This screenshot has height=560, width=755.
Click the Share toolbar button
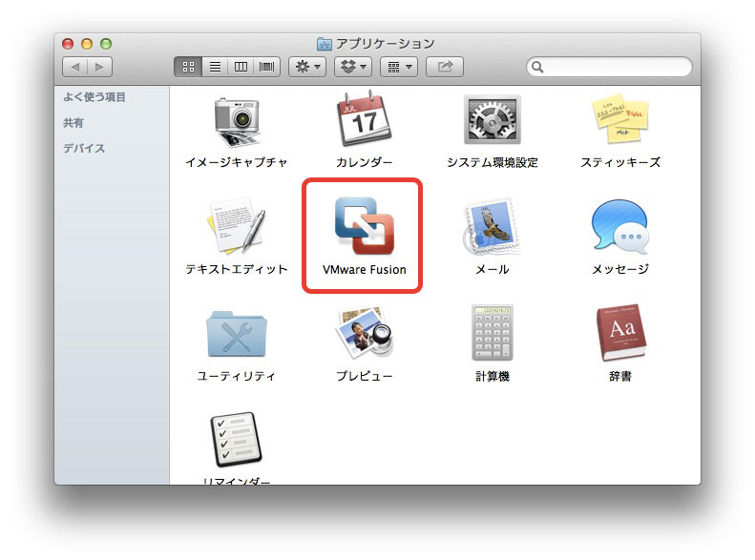coord(445,67)
